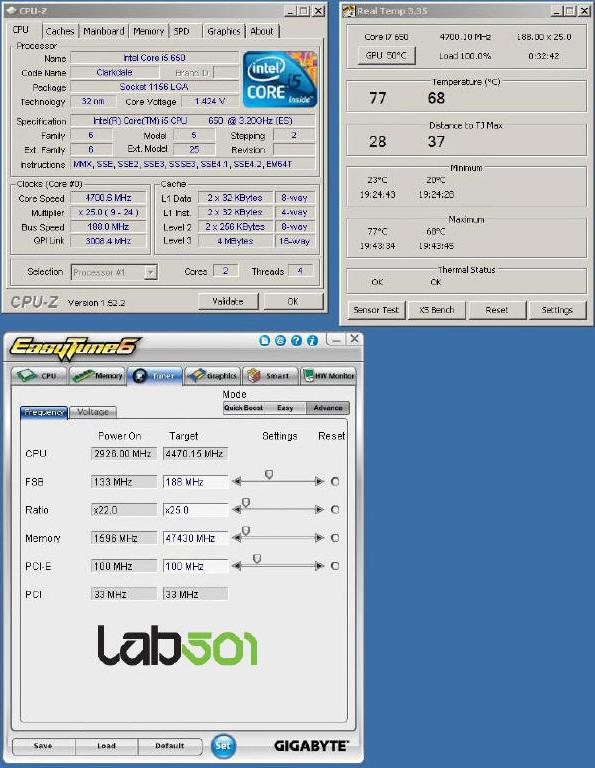This screenshot has height=768, width=595.
Task: Select the Ratio reset radio button
Action: pyautogui.click(x=335, y=509)
